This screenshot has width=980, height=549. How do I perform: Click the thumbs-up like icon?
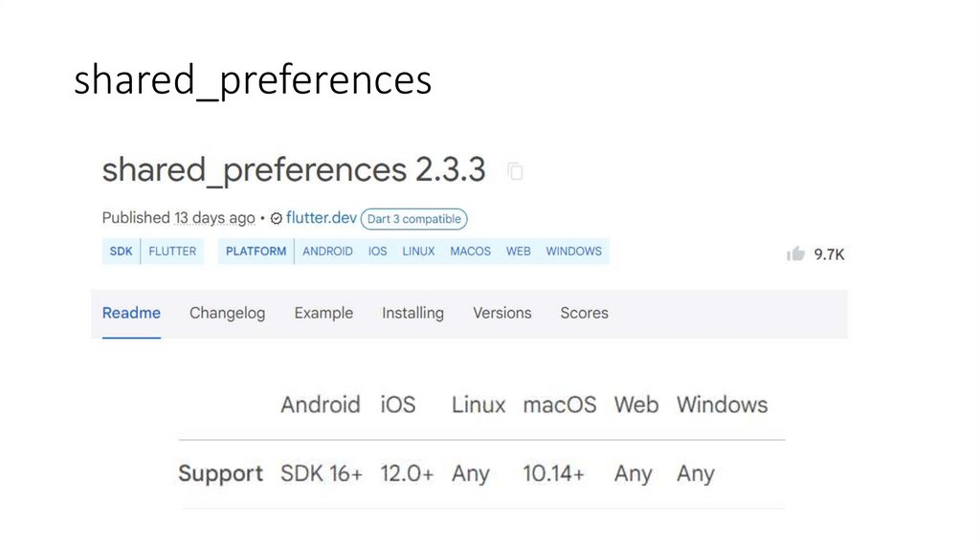coord(795,253)
